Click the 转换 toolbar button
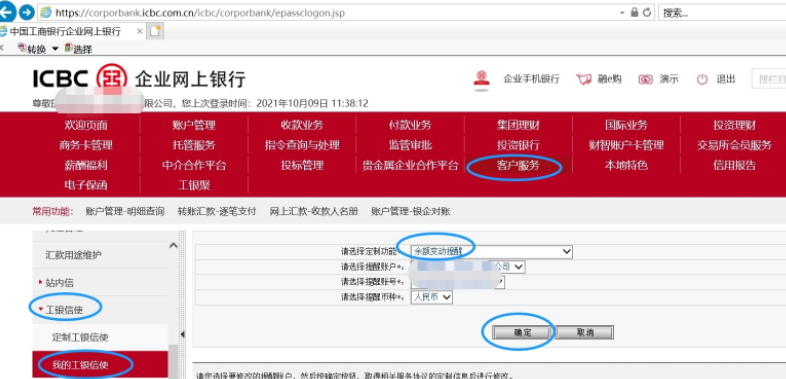 point(32,49)
